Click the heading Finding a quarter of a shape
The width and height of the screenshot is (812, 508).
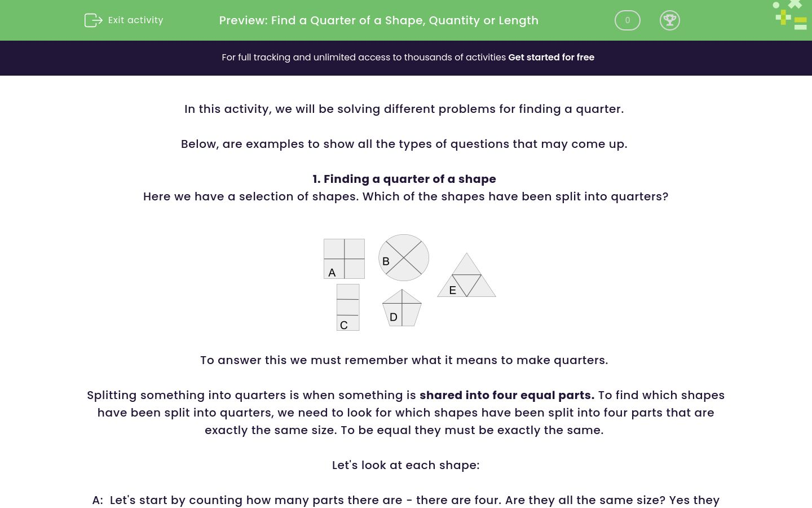tap(404, 179)
